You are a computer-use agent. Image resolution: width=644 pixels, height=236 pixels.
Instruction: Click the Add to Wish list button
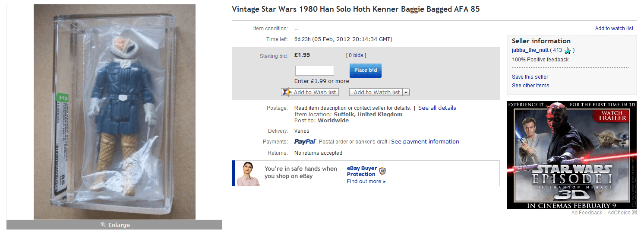314,92
